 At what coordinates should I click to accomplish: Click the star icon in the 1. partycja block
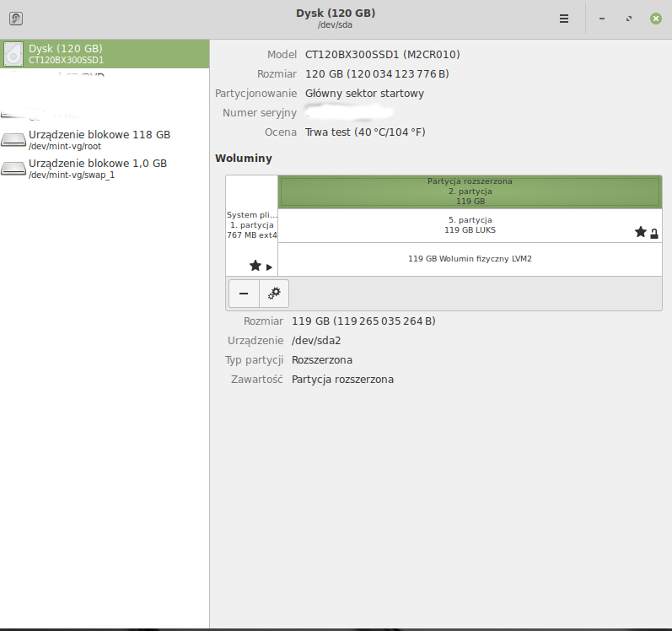tap(255, 266)
